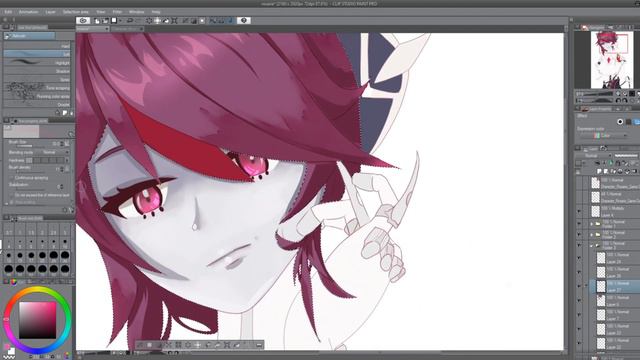The image size is (640, 360).
Task: Enable the Continuous spraying checkbox
Action: coord(11,178)
